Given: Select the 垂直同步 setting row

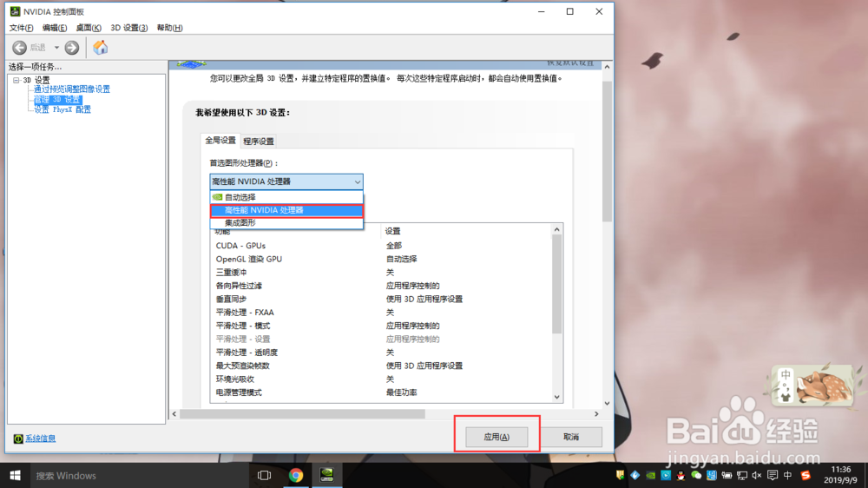Looking at the screenshot, I should [x=381, y=299].
